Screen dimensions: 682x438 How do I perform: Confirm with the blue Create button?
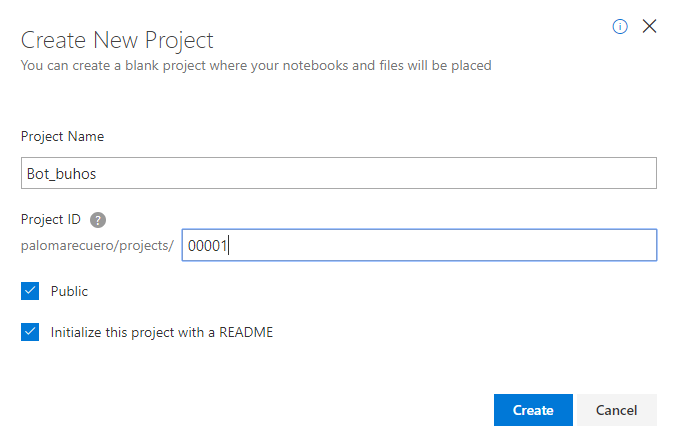[533, 410]
